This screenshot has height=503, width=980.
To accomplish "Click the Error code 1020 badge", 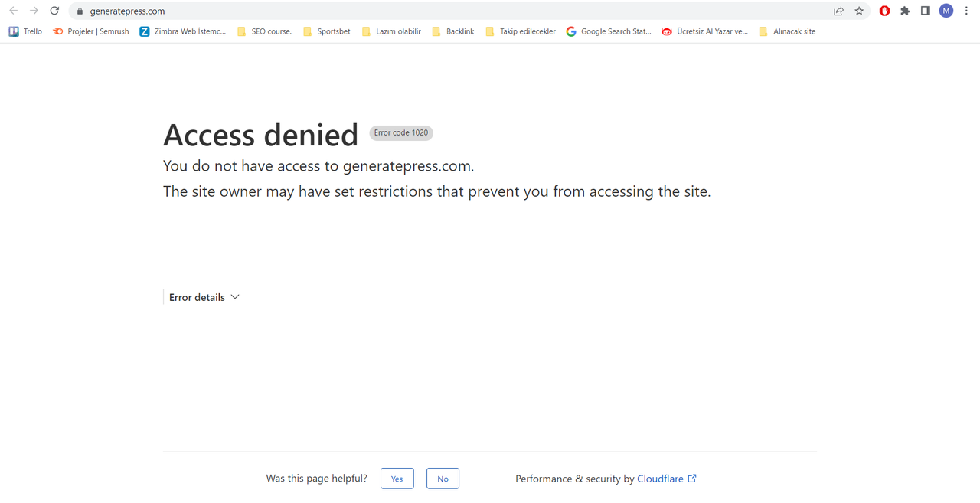I will pyautogui.click(x=401, y=132).
